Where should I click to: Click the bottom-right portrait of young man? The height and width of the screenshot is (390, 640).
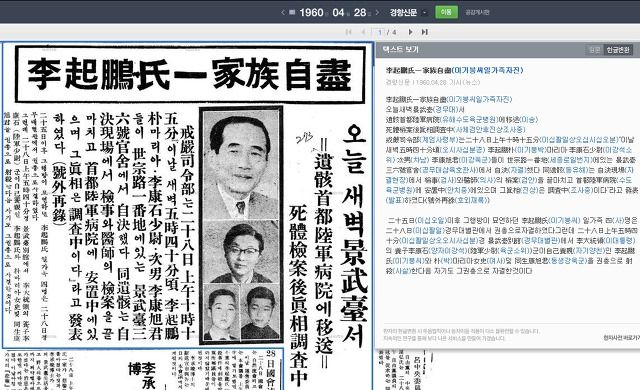point(260,313)
